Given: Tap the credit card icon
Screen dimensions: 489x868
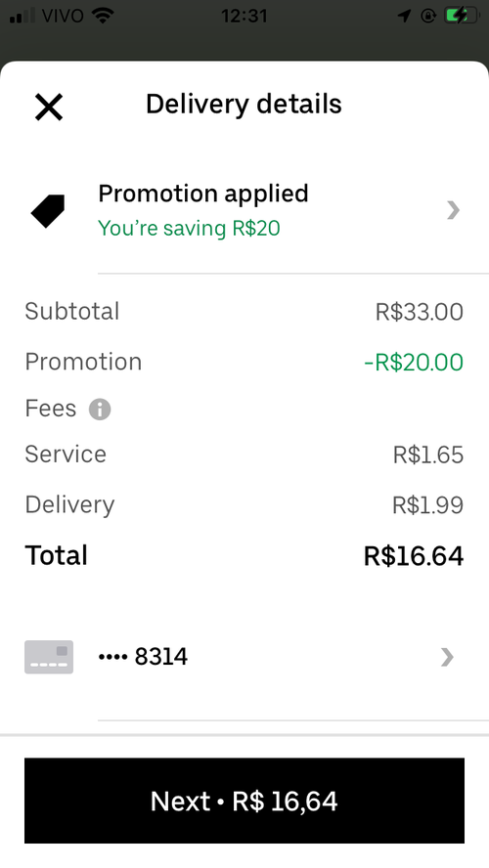Looking at the screenshot, I should click(x=49, y=657).
